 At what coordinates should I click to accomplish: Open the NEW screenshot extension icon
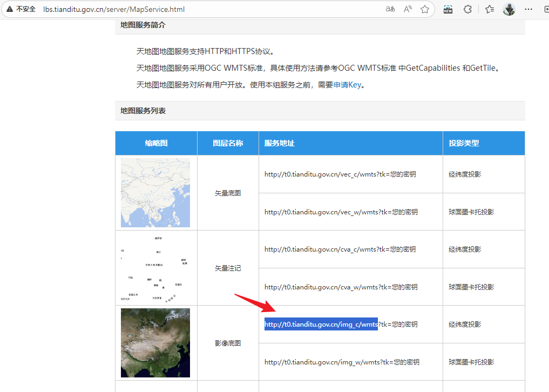(448, 9)
